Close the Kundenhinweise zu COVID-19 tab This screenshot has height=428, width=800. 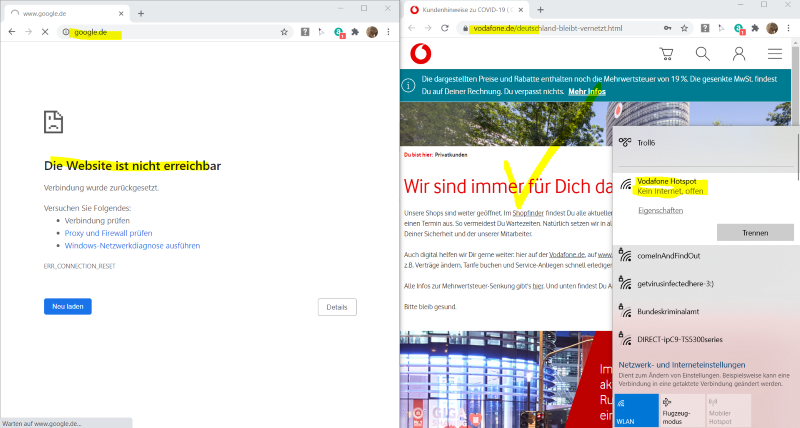[x=521, y=10]
